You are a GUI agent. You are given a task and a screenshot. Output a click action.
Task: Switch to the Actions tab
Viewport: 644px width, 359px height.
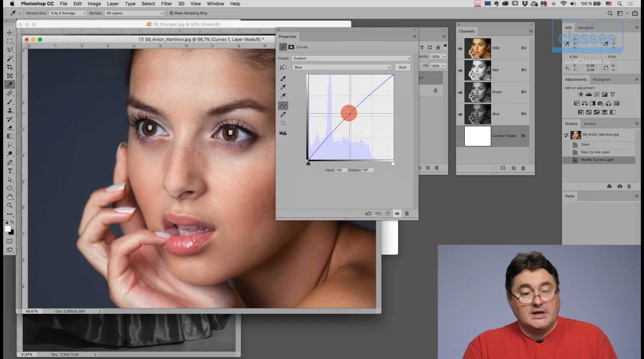tap(590, 124)
